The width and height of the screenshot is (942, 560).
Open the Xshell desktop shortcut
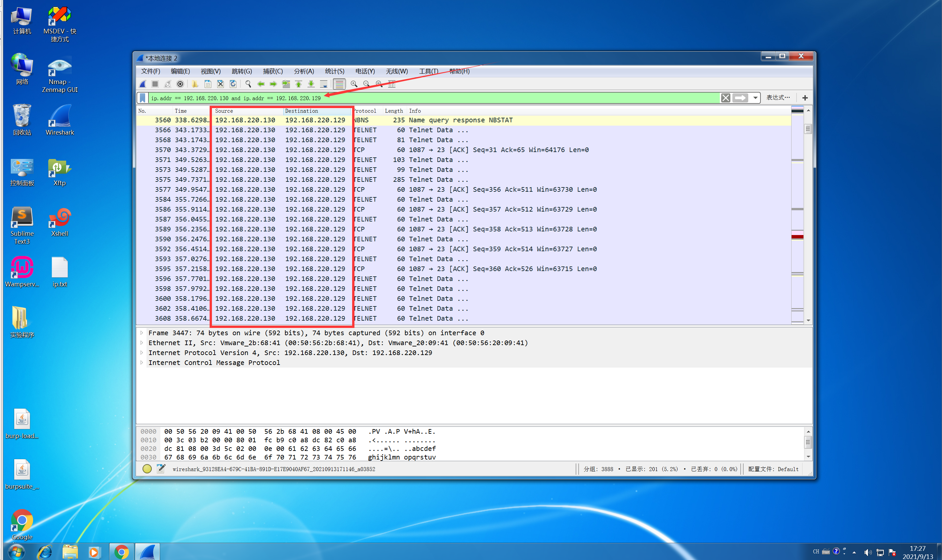[60, 221]
